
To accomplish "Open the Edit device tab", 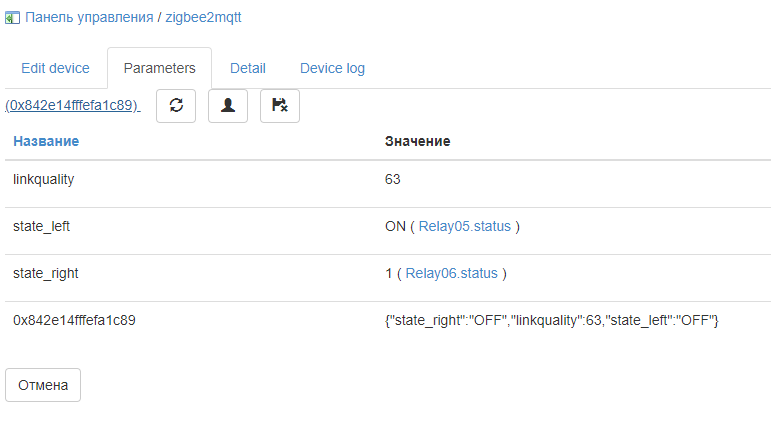I will point(55,68).
